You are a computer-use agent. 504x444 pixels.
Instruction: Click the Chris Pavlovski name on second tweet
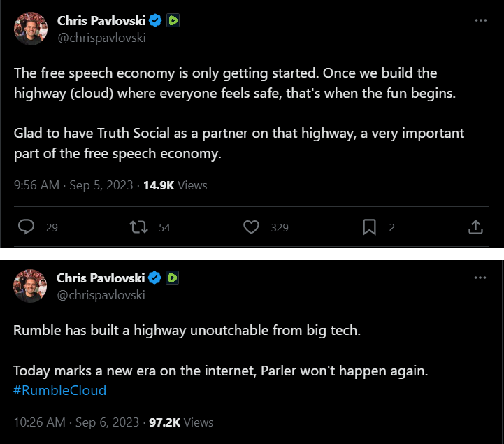[x=101, y=278]
